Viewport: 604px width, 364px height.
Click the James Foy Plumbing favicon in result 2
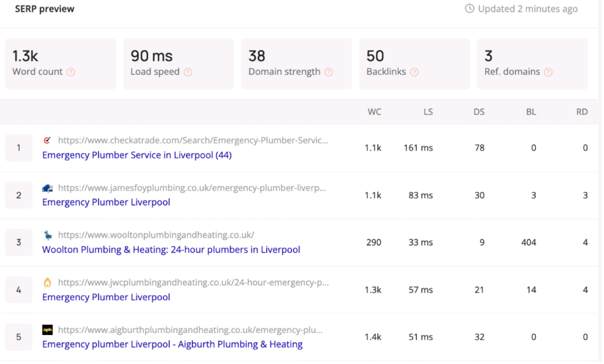coord(47,188)
